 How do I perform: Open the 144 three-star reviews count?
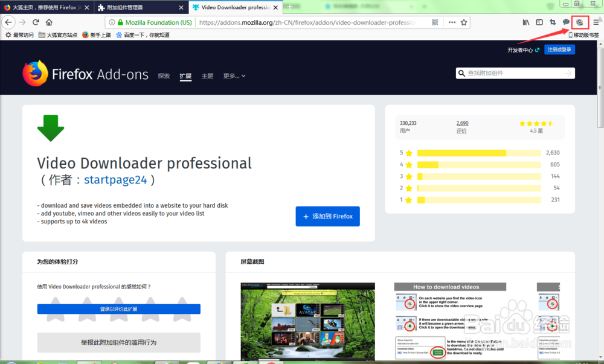pos(555,176)
